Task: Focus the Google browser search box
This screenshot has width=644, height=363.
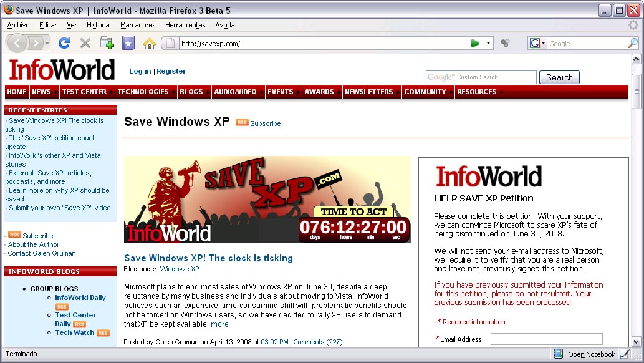Action: pos(587,44)
